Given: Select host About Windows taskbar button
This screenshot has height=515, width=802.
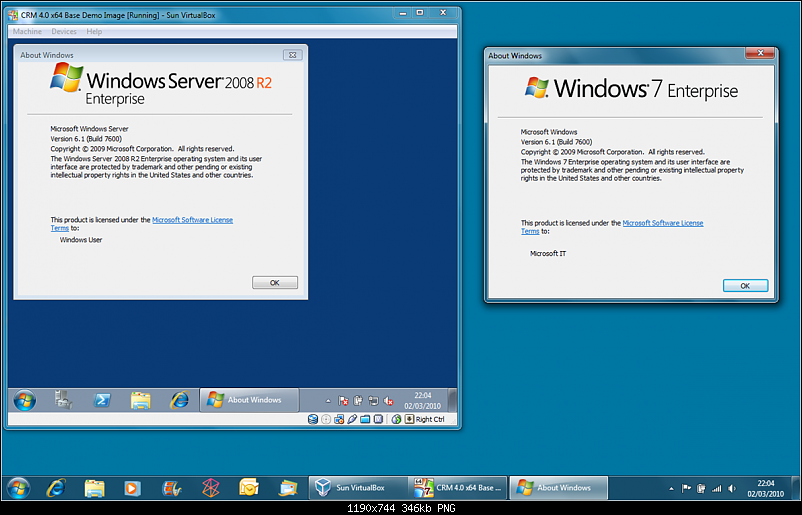Looking at the screenshot, I should pos(559,488).
